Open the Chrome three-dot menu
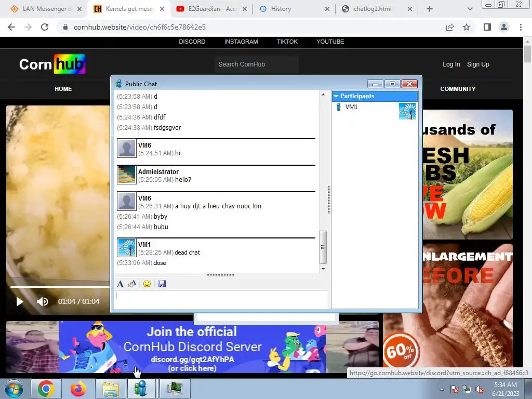This screenshot has height=399, width=532. point(521,27)
